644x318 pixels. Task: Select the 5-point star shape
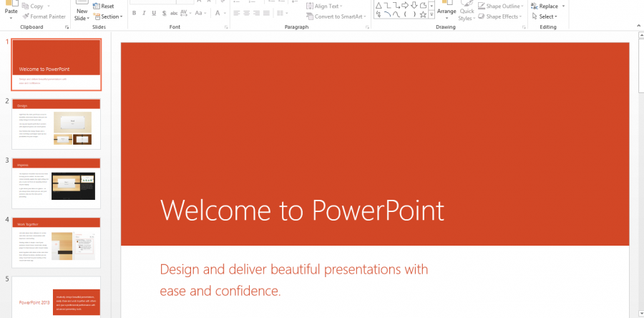423,14
